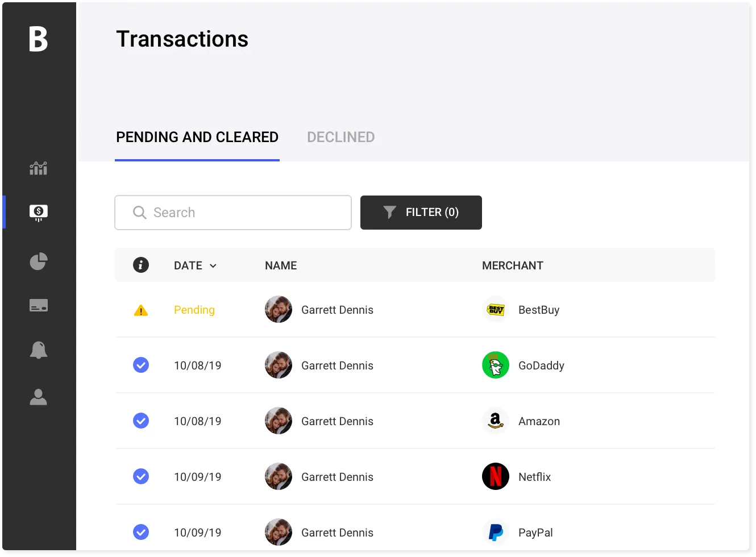Click Garrett Dennis's avatar on the BestBuy row
Screen dimensions: 756x557
(279, 309)
